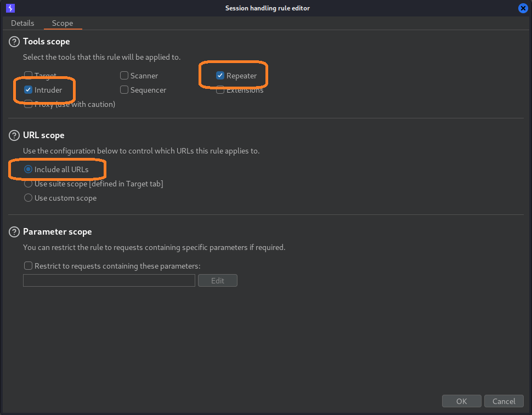
Task: Tick the Scanner checkbox
Action: (124, 76)
